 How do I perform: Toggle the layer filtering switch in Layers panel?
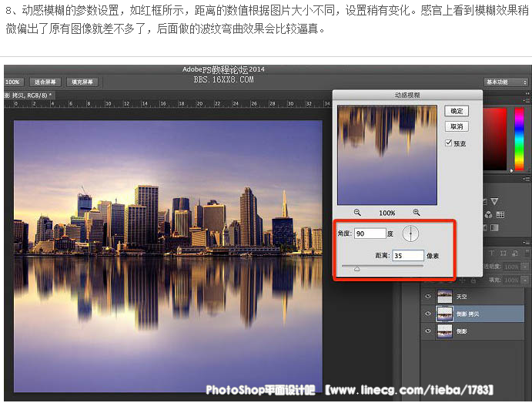point(527,253)
